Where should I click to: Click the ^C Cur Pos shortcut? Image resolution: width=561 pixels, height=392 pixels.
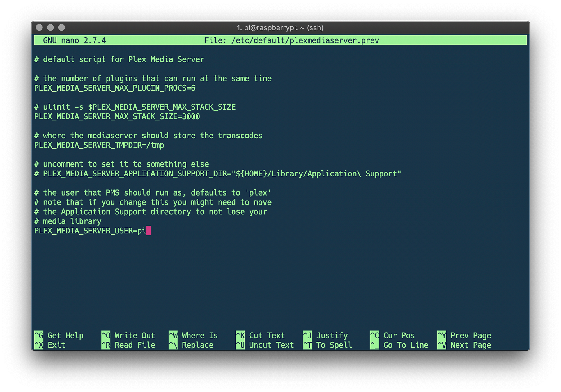392,335
